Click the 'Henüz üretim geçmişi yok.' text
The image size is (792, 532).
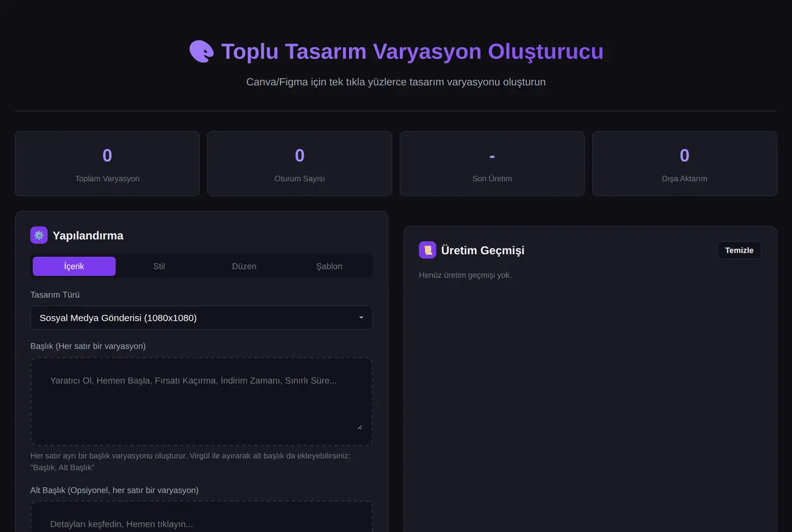pos(465,275)
